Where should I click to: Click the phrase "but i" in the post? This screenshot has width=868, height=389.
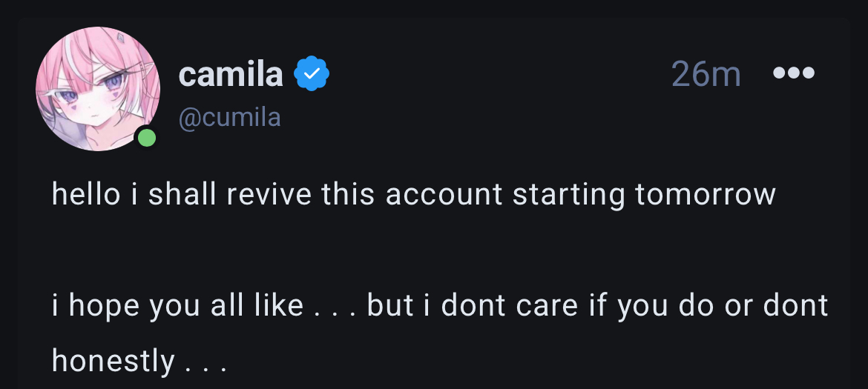pos(400,305)
